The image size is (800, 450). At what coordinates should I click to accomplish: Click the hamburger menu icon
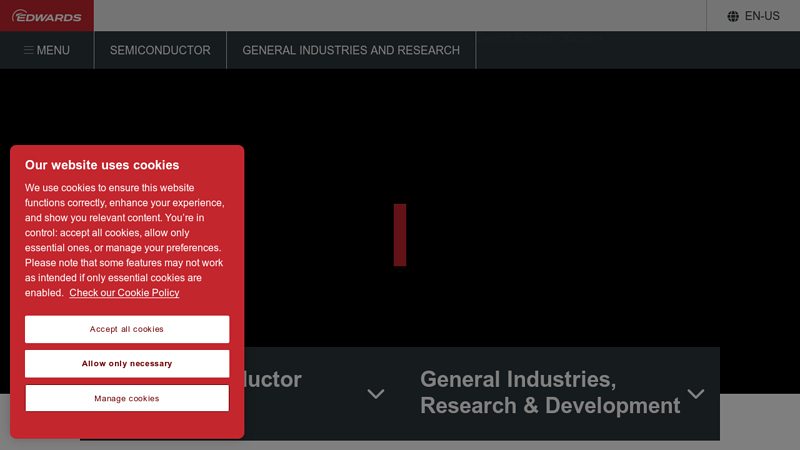coord(29,50)
